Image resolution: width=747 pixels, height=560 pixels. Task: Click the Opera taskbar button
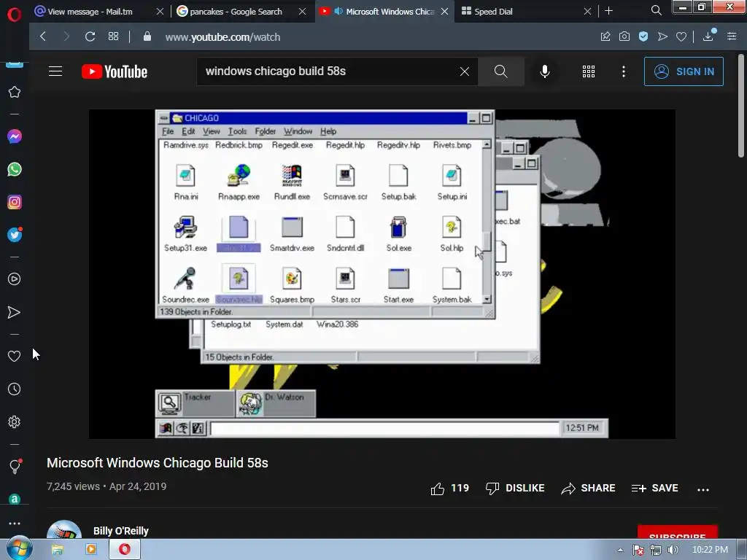pyautogui.click(x=125, y=550)
